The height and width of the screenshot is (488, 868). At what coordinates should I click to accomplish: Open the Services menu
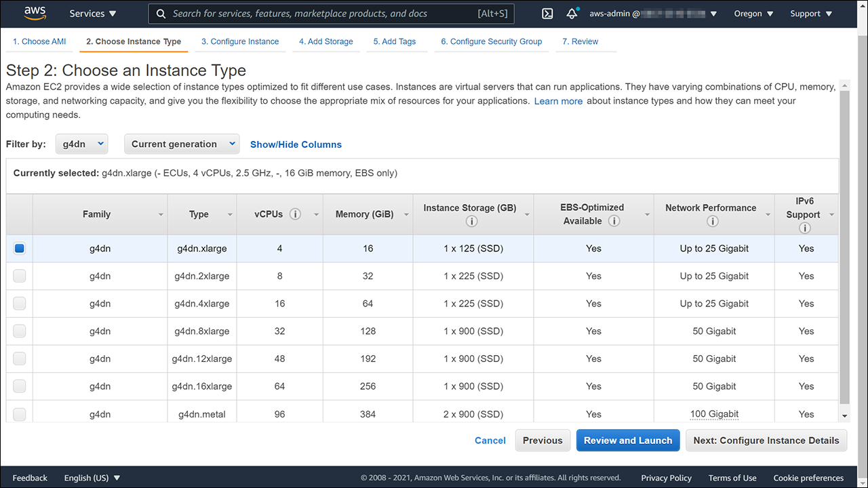(93, 14)
